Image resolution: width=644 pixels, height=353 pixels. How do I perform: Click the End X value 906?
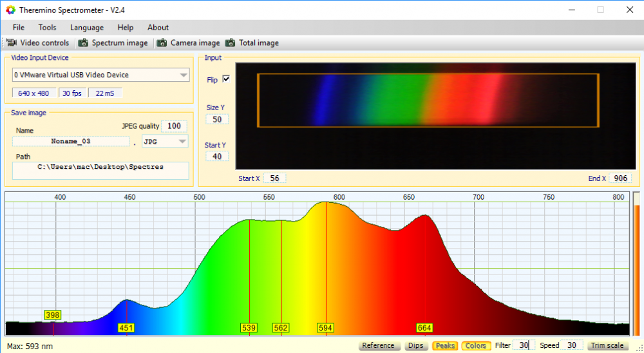(620, 178)
